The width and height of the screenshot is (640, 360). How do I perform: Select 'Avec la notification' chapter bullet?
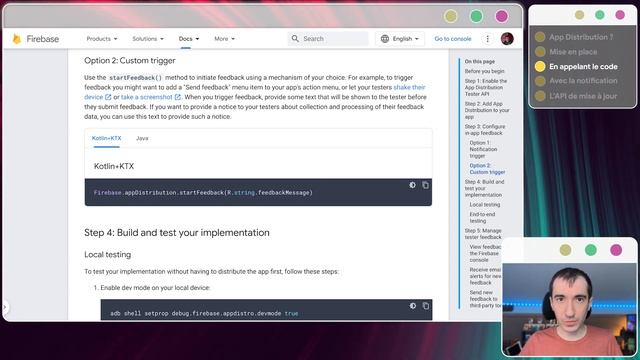[x=540, y=81]
